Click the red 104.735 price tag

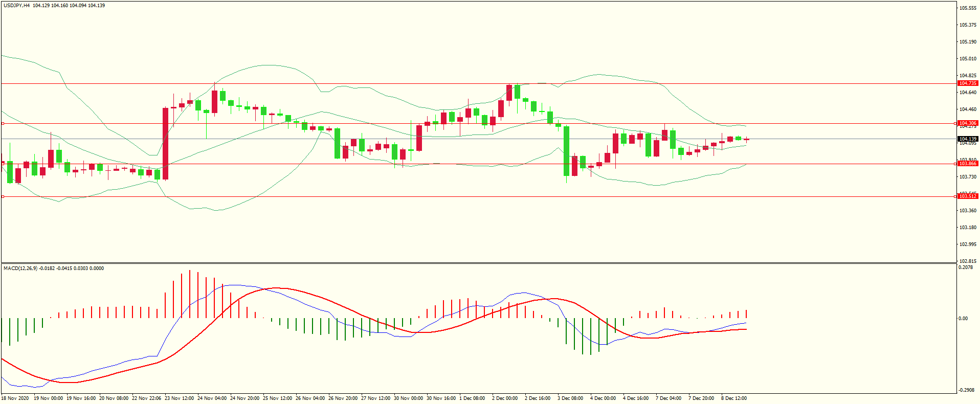pyautogui.click(x=967, y=83)
